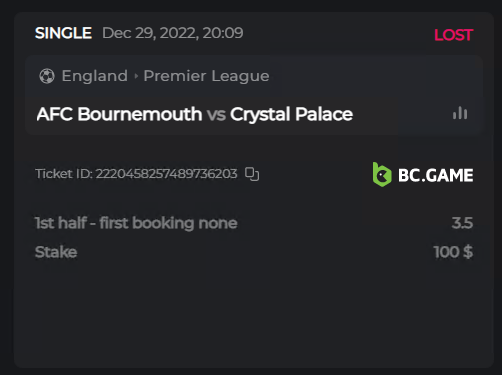The height and width of the screenshot is (375, 502).
Task: Click the breadcrumb arrow between England and Premier League
Action: click(136, 76)
